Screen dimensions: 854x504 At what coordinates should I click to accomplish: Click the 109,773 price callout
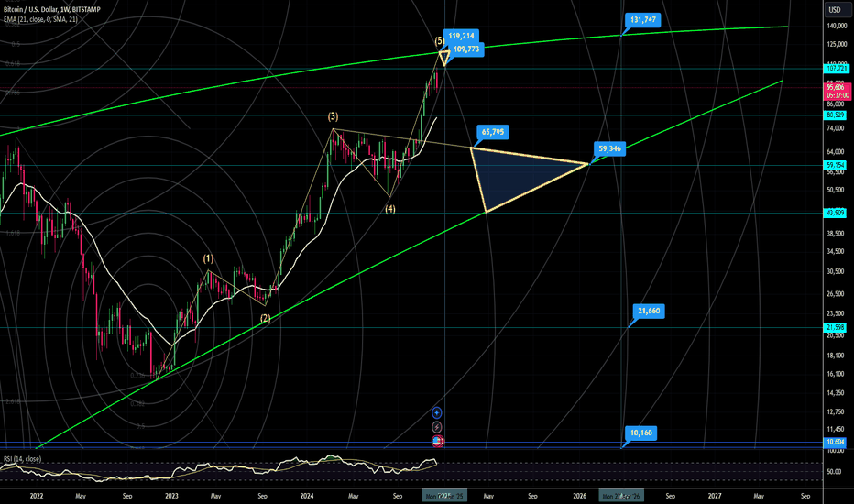466,49
